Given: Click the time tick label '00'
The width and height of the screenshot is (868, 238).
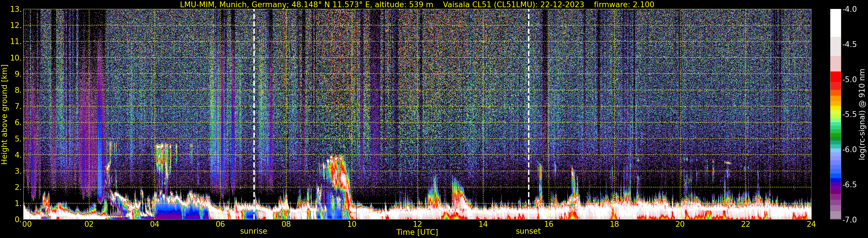Looking at the screenshot, I should click(x=26, y=224).
